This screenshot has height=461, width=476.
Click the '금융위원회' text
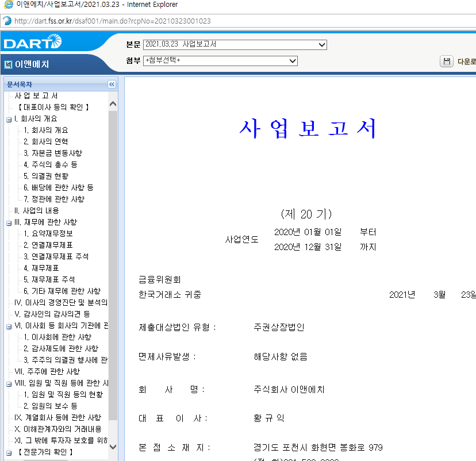tap(160, 280)
